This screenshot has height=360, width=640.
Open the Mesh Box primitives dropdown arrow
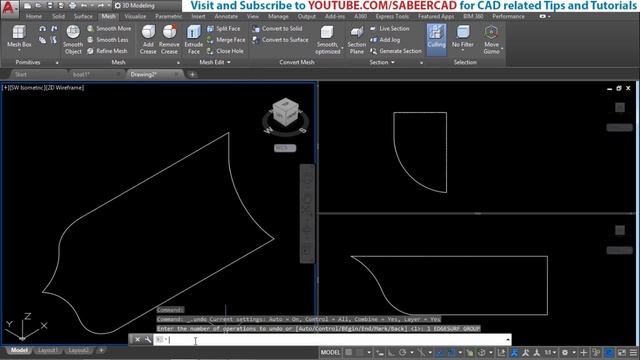(19, 50)
